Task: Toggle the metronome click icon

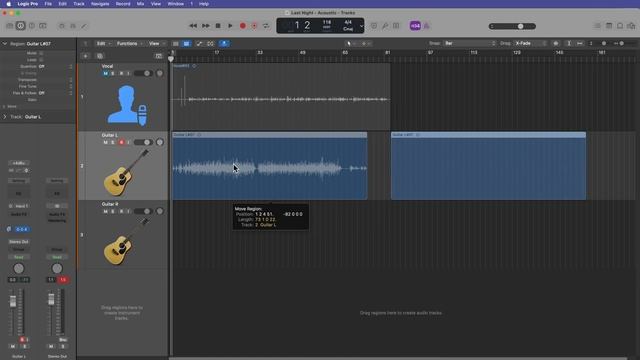Action: pos(426,26)
